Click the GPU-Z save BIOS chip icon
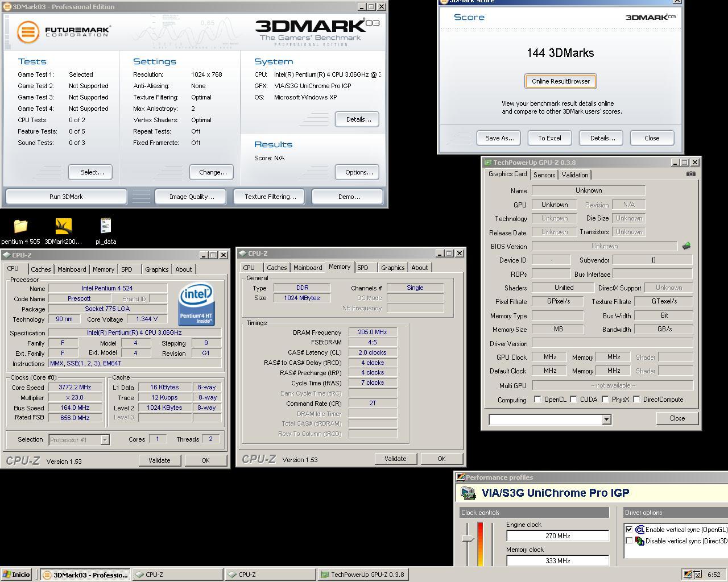The image size is (728, 582). coord(686,246)
